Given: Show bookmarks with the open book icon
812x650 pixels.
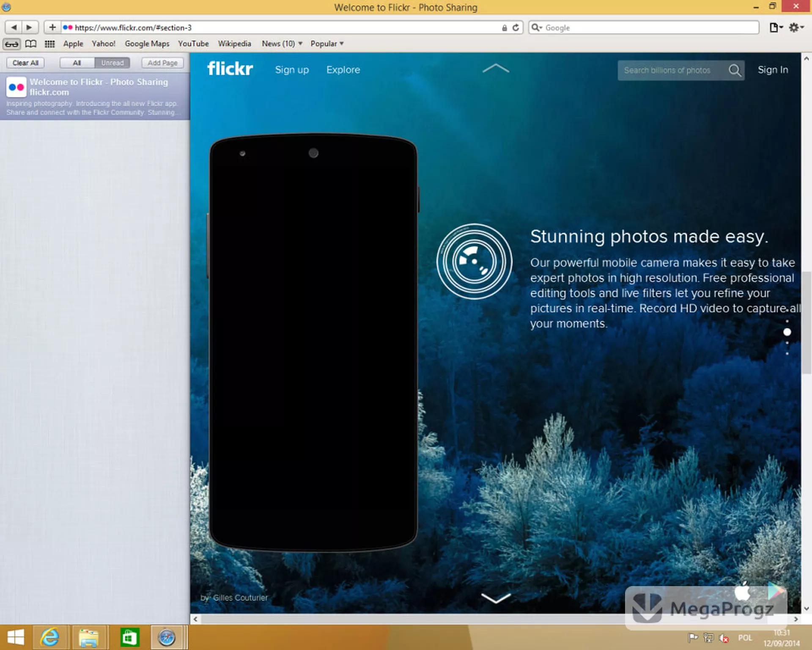Looking at the screenshot, I should 31,44.
